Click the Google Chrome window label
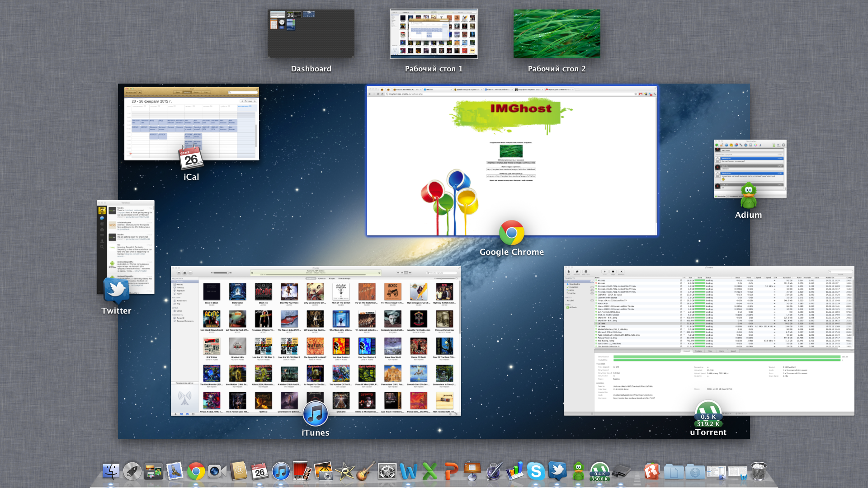The image size is (868, 488). 512,252
